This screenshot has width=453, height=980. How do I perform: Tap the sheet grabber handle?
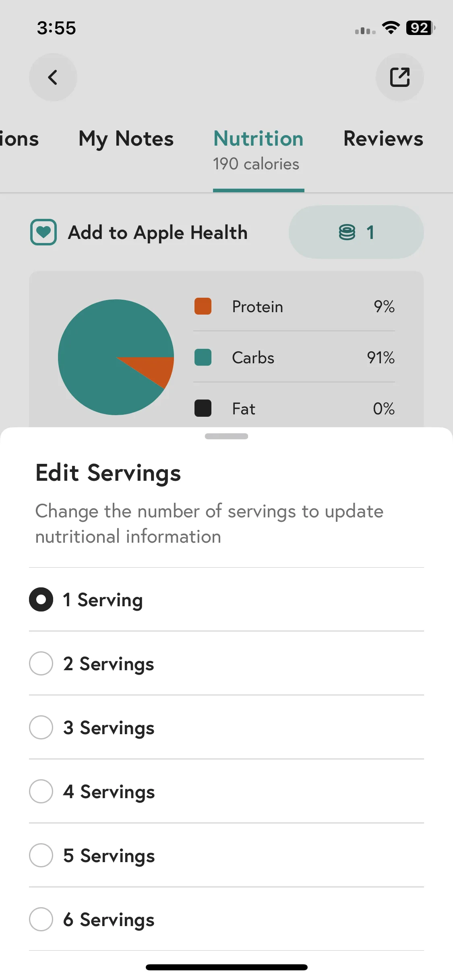pos(226,436)
